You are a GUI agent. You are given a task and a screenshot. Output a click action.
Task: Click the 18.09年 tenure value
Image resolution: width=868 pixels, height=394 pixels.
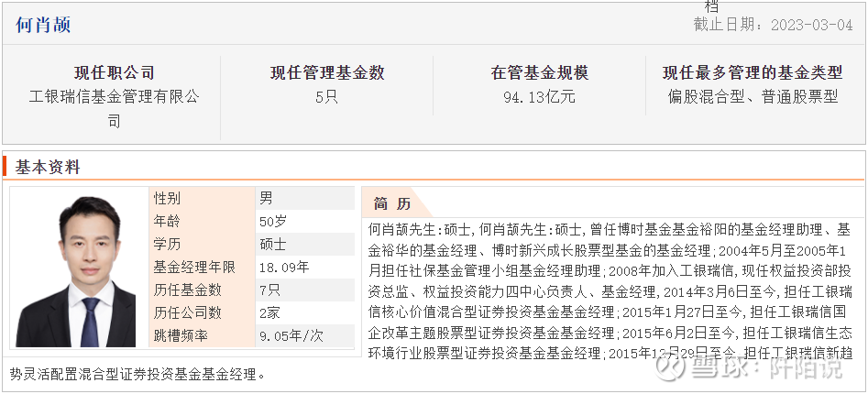tap(284, 268)
